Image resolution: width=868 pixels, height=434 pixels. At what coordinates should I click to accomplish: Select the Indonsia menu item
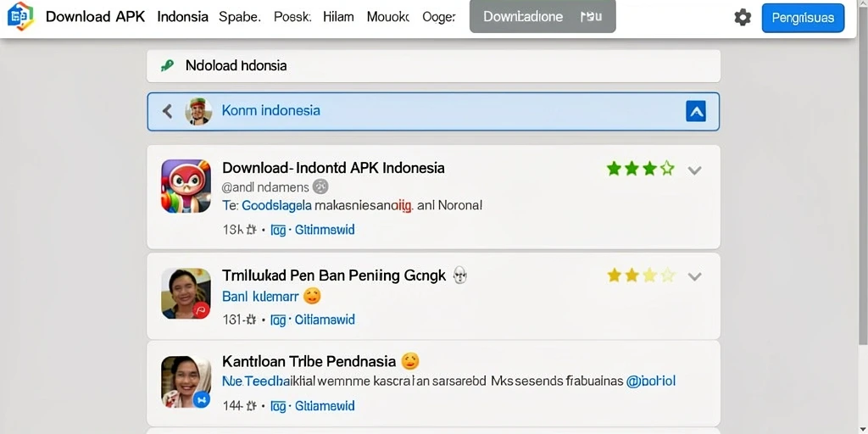[183, 17]
